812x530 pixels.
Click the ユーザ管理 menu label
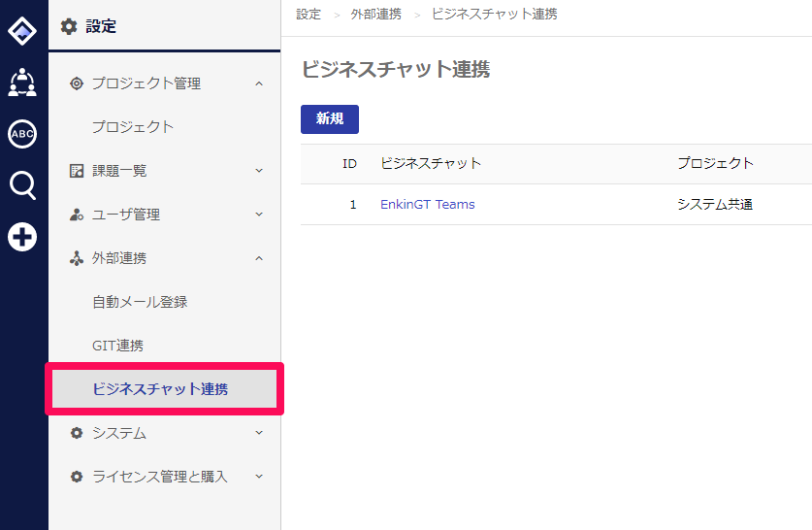tap(126, 214)
